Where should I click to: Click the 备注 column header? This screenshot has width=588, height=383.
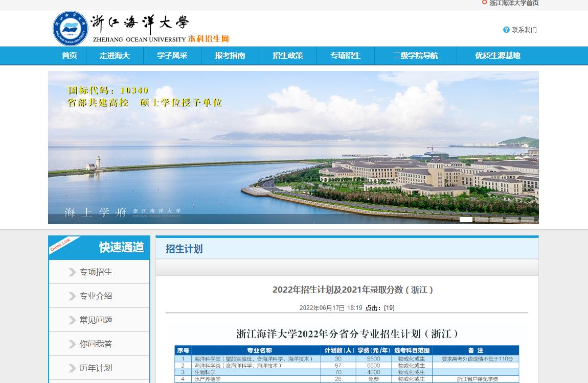[x=476, y=350]
